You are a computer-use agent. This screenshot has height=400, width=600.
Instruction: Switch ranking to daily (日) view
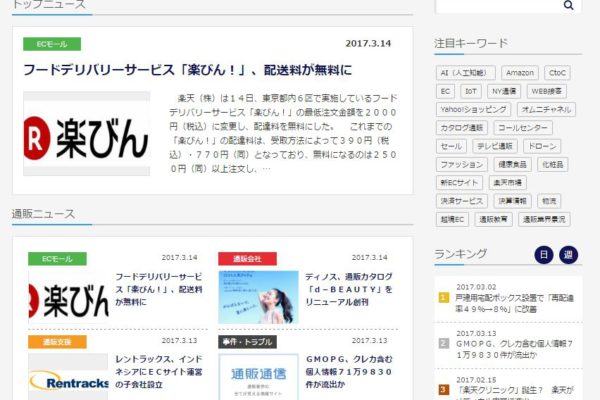(544, 255)
